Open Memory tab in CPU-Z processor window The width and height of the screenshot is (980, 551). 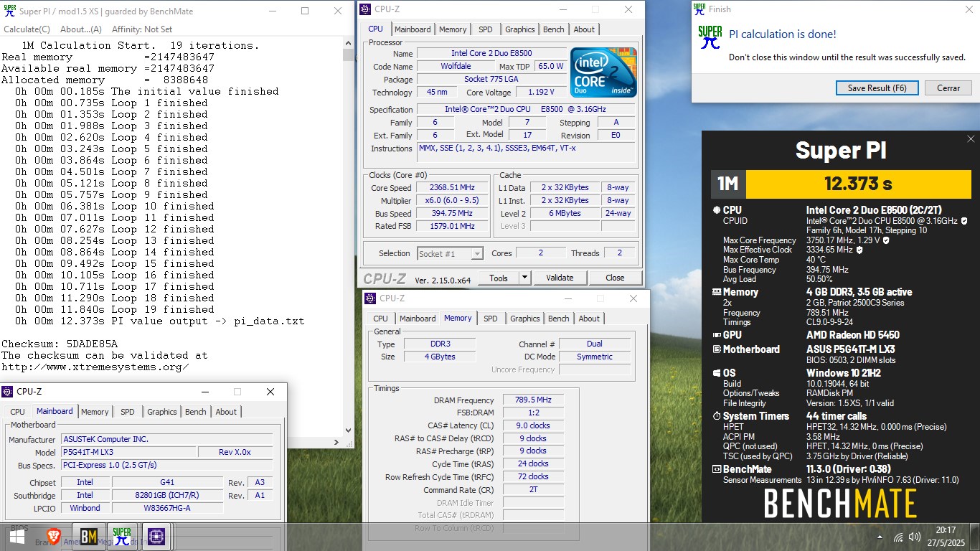click(x=453, y=29)
